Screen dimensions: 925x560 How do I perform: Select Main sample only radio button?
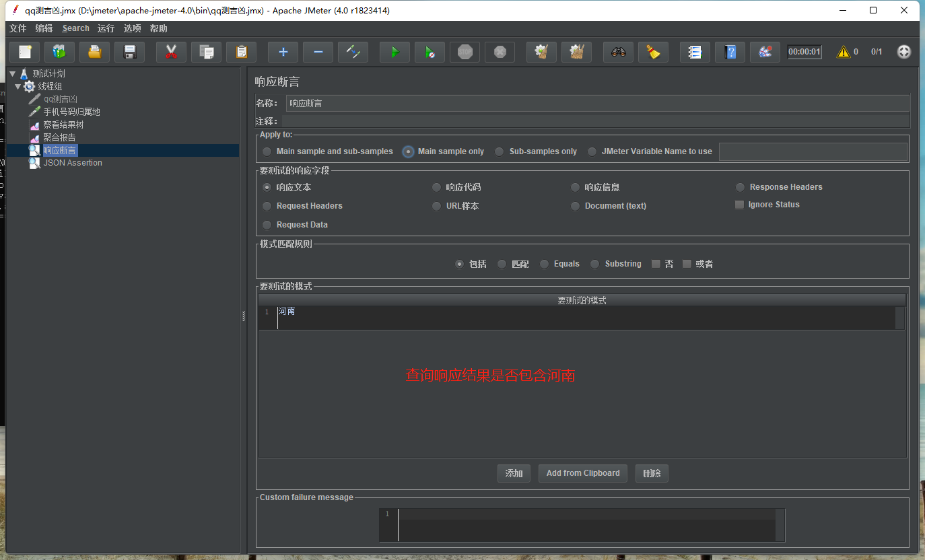(x=444, y=151)
